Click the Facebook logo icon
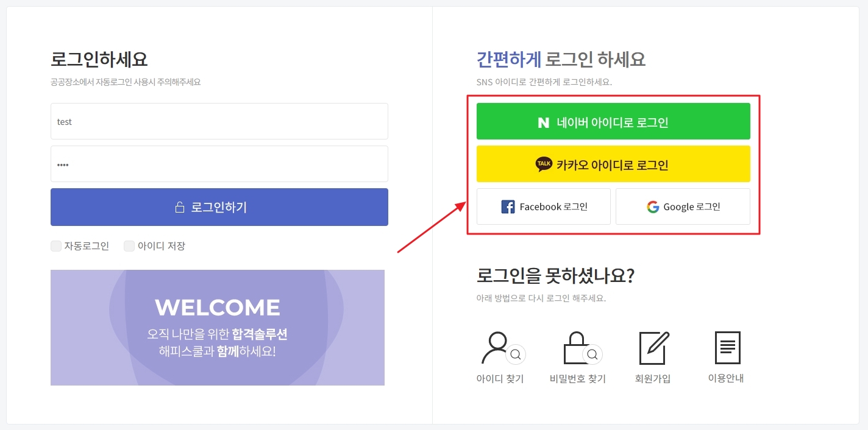Screen dimensions: 868x430 coord(508,207)
